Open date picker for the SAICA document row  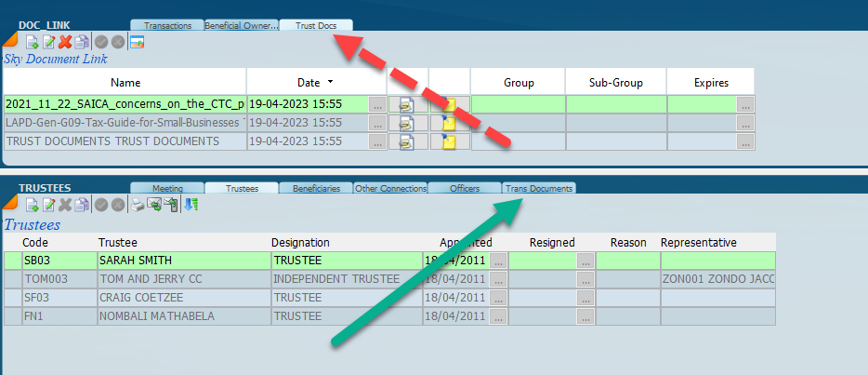point(376,104)
